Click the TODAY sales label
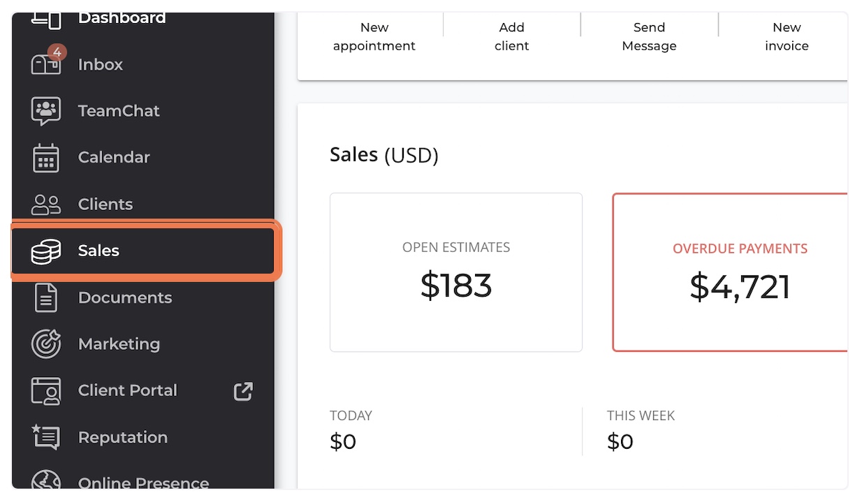The width and height of the screenshot is (855, 504). click(x=351, y=416)
